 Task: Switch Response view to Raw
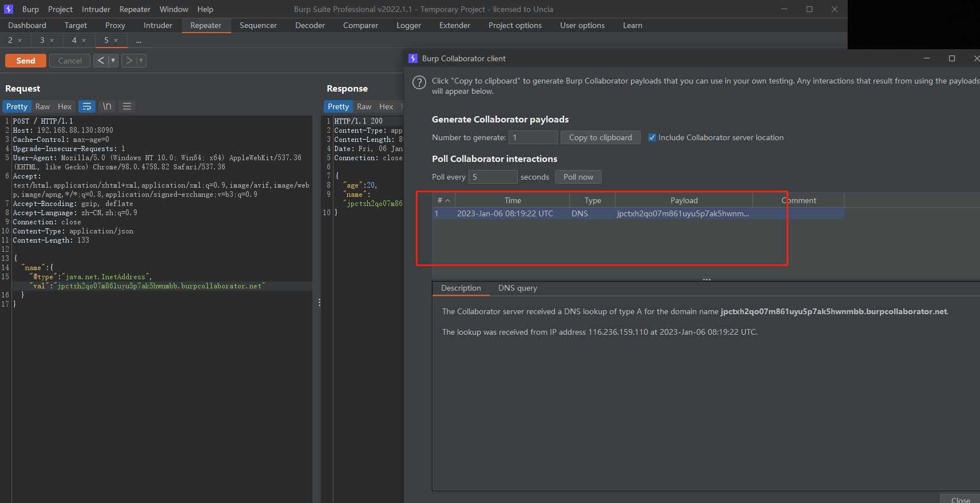coord(364,106)
